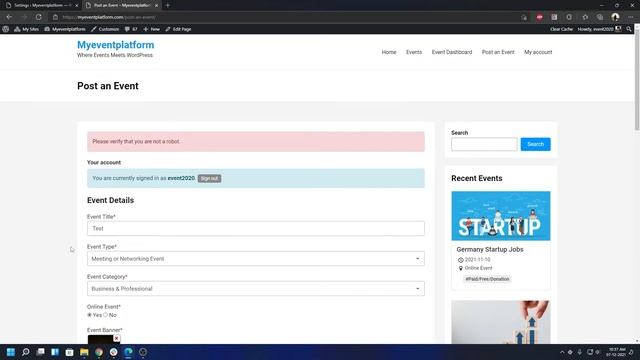
Task: Select Yes for Online Event
Action: point(89,315)
